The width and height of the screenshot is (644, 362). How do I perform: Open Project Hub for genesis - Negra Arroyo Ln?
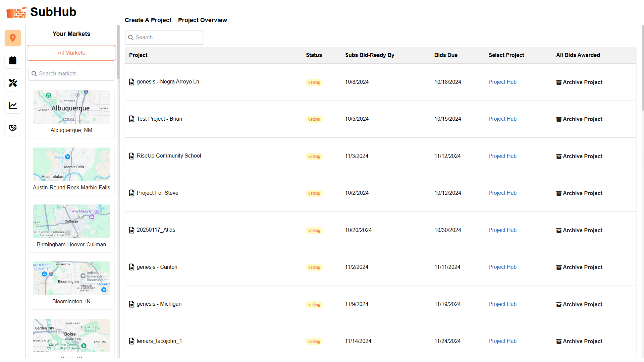click(502, 82)
